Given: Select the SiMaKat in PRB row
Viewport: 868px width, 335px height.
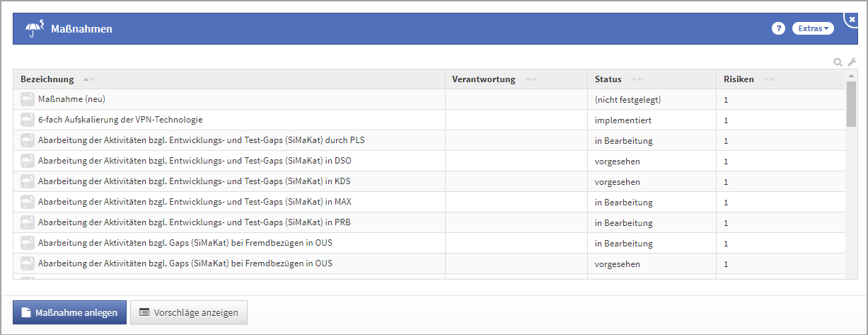Looking at the screenshot, I should 194,222.
